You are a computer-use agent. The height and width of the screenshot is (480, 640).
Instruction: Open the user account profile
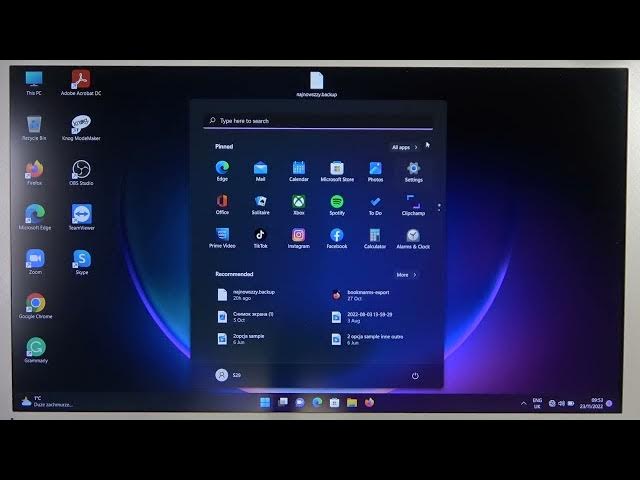(x=228, y=375)
